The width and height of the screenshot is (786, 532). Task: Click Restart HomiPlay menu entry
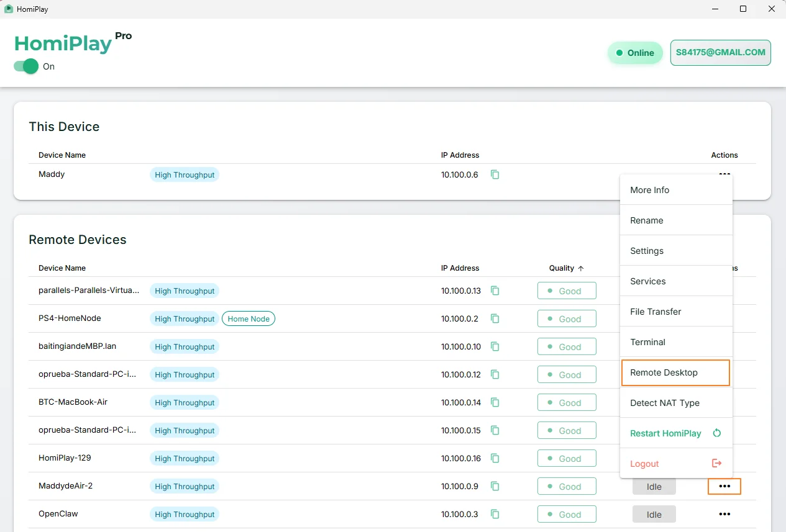[677, 433]
